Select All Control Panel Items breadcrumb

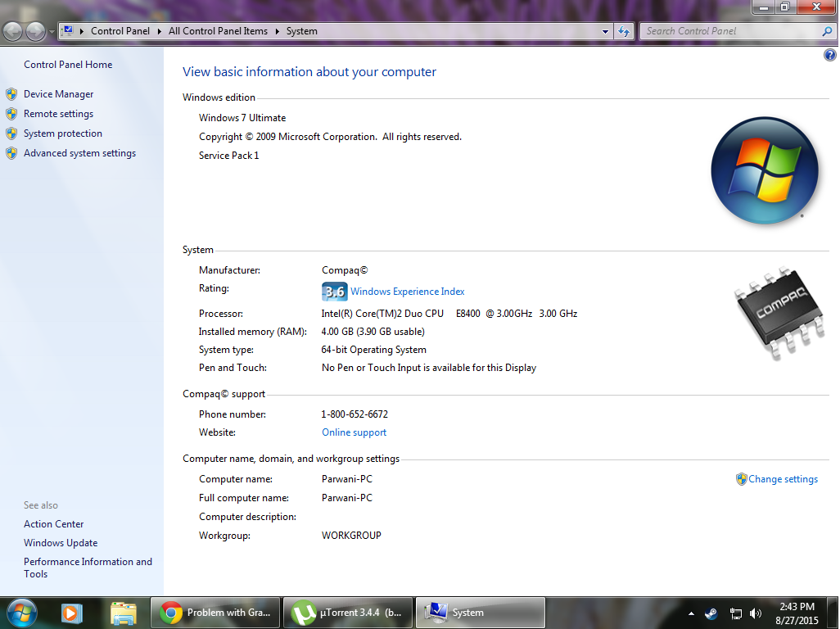click(x=218, y=31)
